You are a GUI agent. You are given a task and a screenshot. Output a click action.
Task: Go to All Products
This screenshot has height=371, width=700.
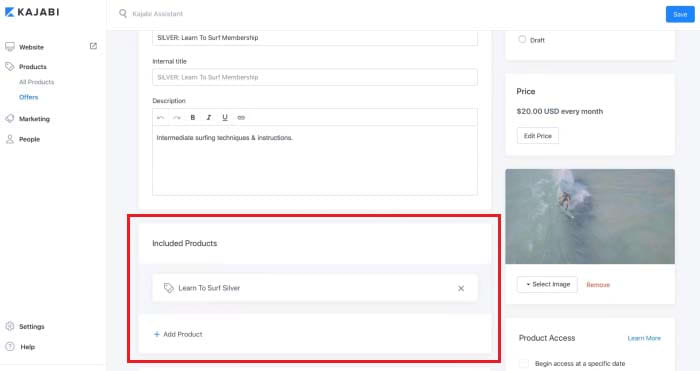click(x=37, y=82)
